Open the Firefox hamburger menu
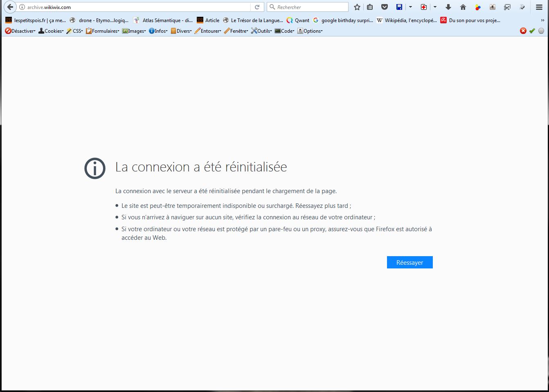The image size is (549, 392). [539, 7]
